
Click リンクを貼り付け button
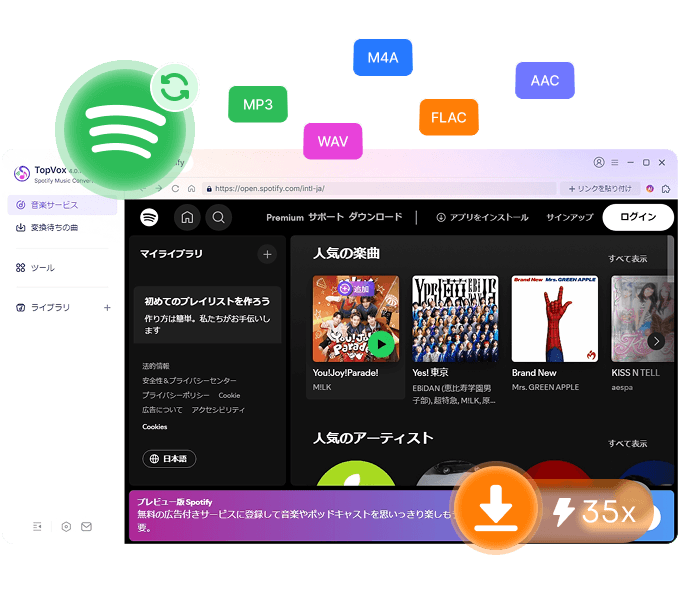tap(600, 188)
